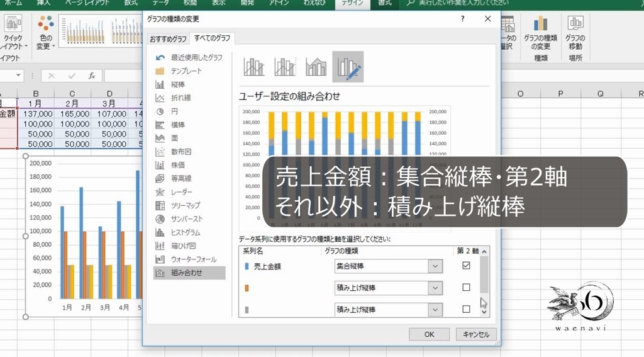Choose 等高線 surface chart category
This screenshot has width=644, height=357.
pyautogui.click(x=189, y=179)
